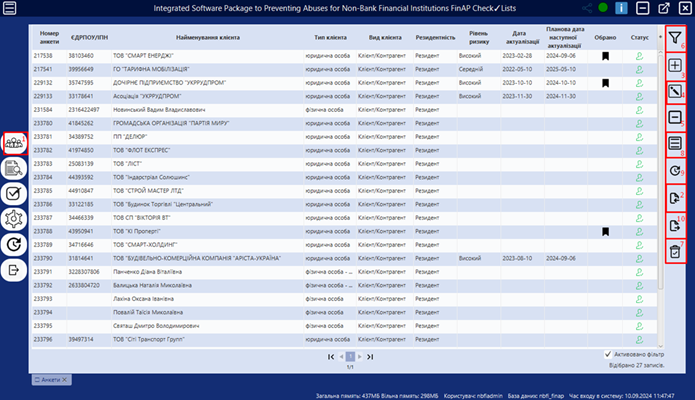The image size is (695, 400).
Task: Select row ТОВ "СТРОЙ МАСТЕР ЛТД"
Action: tap(344, 191)
